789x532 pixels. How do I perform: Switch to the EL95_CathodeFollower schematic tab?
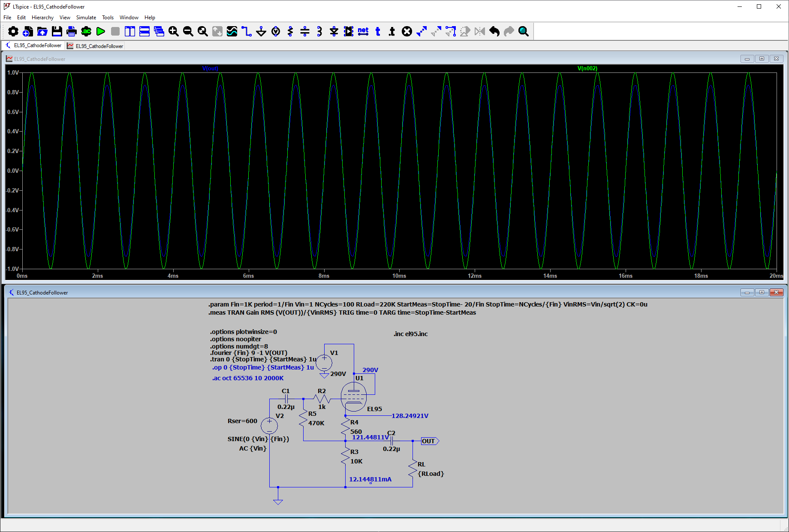33,45
